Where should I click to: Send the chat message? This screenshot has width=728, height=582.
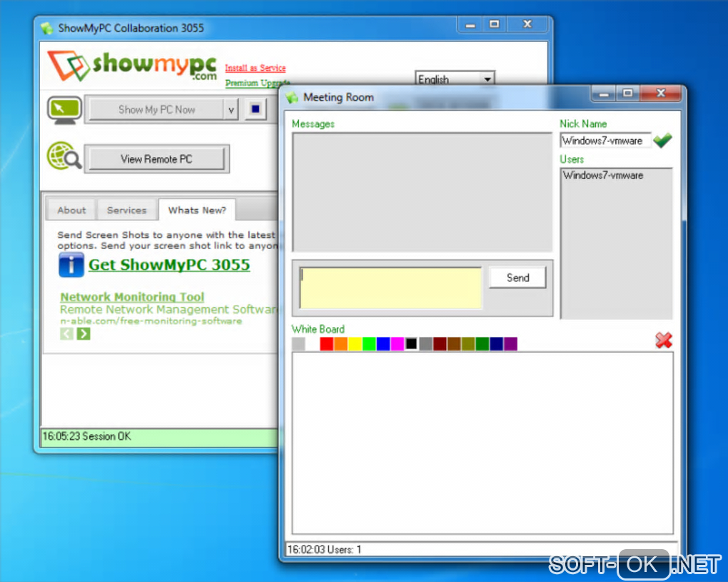pyautogui.click(x=517, y=278)
